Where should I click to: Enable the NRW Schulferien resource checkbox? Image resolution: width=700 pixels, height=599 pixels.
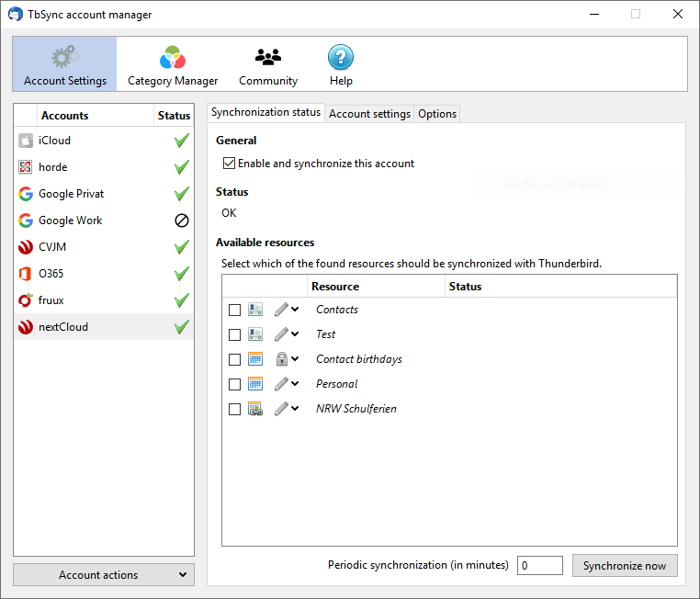point(234,409)
